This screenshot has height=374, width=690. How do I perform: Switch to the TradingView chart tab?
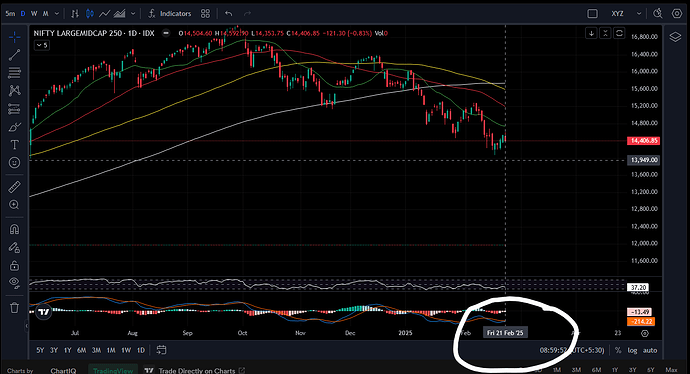[x=113, y=370]
